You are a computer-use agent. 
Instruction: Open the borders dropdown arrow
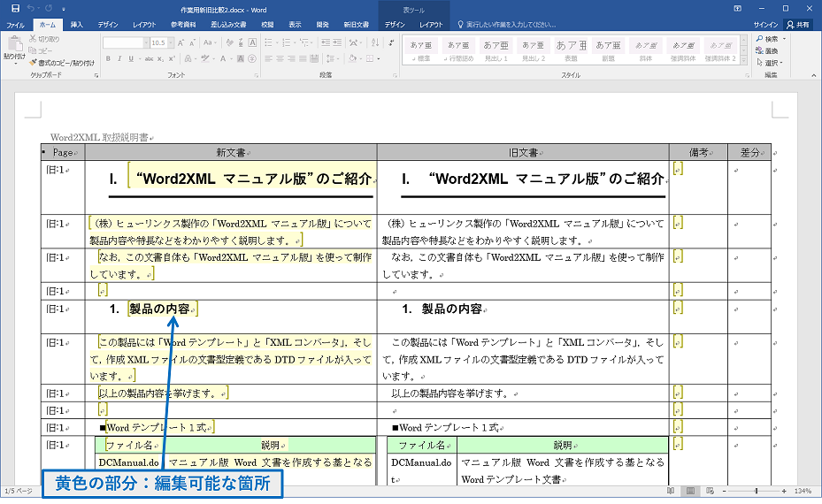click(x=379, y=58)
